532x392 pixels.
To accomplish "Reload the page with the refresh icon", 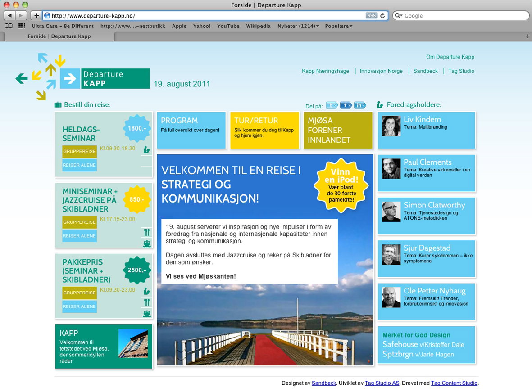I will coord(383,16).
